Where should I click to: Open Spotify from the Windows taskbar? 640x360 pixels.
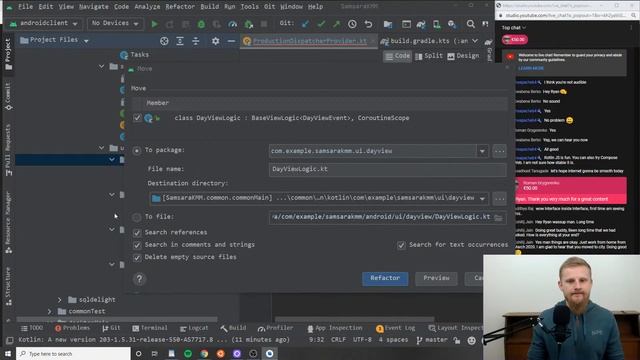point(188,353)
